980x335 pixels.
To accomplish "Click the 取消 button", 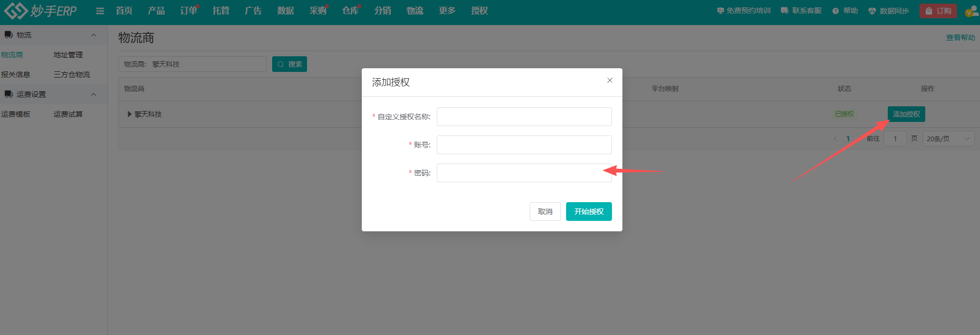I will [545, 212].
